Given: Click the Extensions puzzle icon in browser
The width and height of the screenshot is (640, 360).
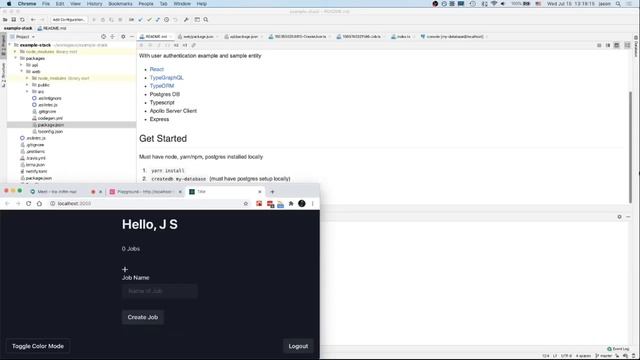Looking at the screenshot, I should point(291,203).
